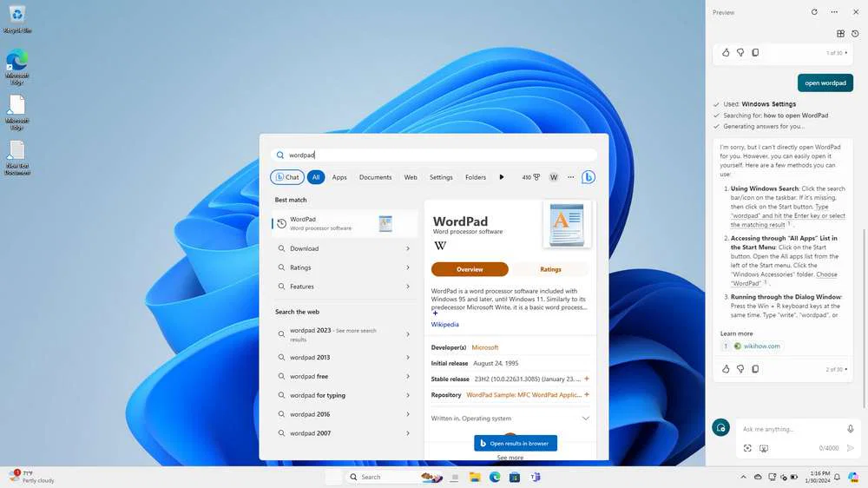Dislike the second Copilot response
This screenshot has width=868, height=488.
pyautogui.click(x=740, y=369)
